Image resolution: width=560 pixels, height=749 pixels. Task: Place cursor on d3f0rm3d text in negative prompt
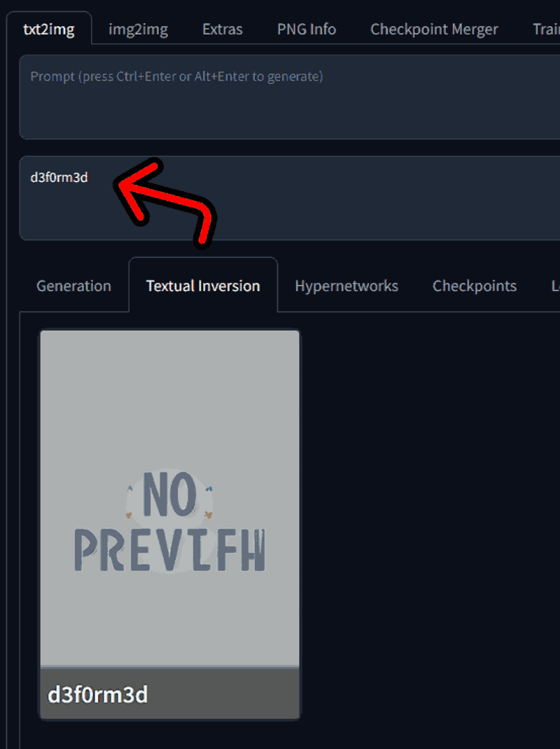coord(59,177)
